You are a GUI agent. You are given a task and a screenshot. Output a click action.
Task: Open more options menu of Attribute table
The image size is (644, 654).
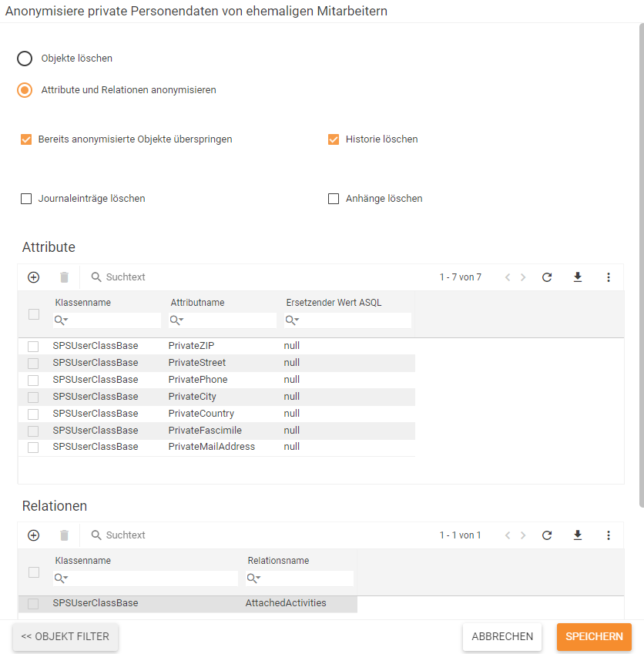(609, 277)
